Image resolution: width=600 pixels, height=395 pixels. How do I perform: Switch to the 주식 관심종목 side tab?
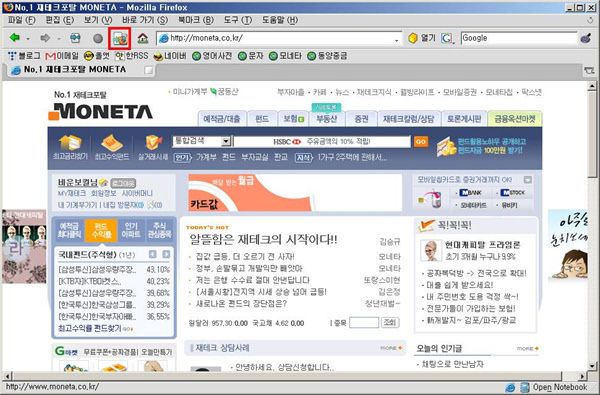pyautogui.click(x=160, y=230)
